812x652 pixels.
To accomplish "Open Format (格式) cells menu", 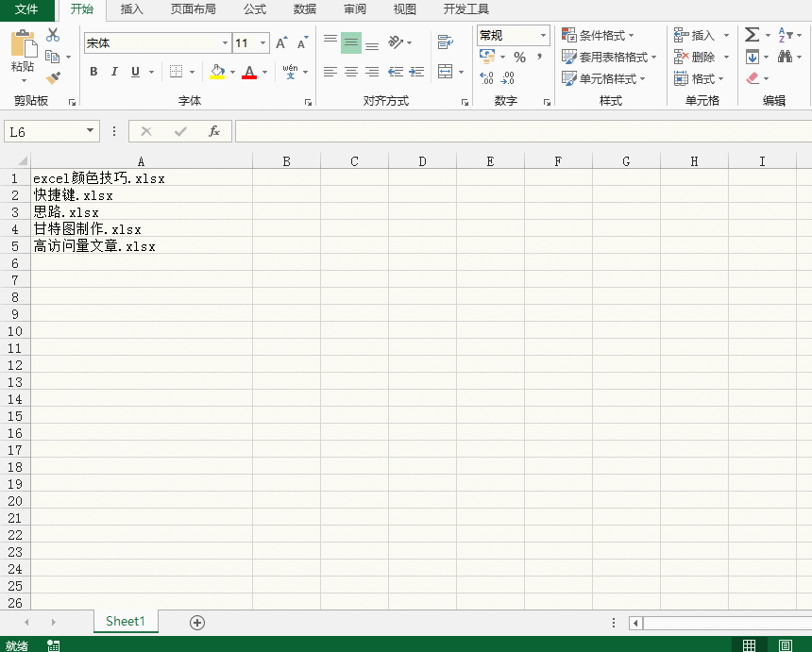I will (699, 78).
